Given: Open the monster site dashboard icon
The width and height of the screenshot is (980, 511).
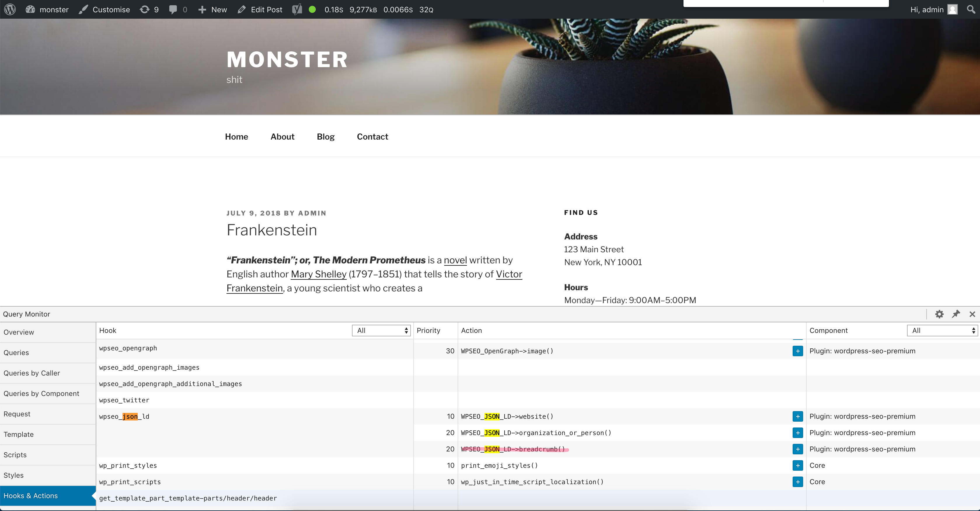Looking at the screenshot, I should 30,10.
